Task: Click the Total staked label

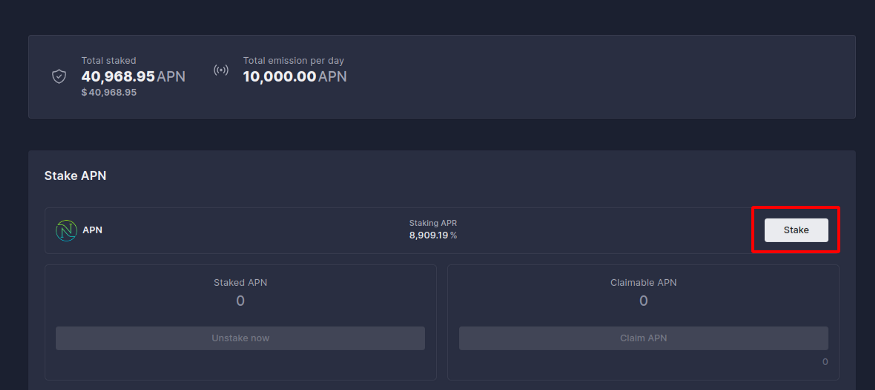Action: 109,60
